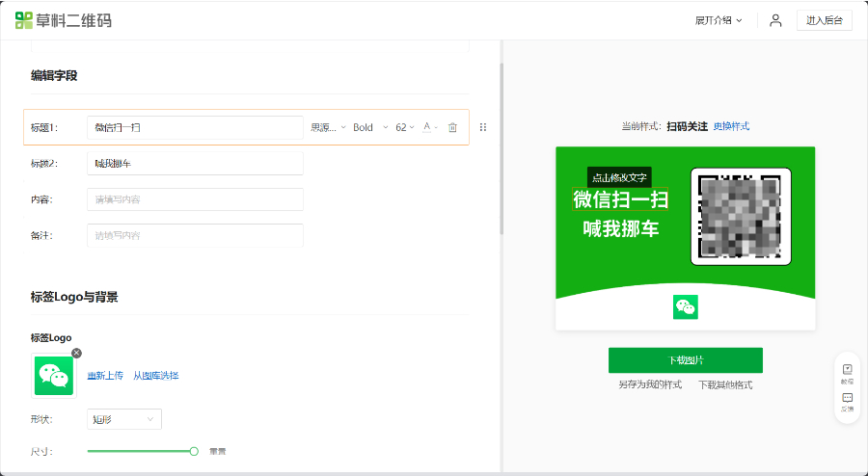The width and height of the screenshot is (868, 476).
Task: Open the font size 62 dropdown
Action: [x=405, y=128]
